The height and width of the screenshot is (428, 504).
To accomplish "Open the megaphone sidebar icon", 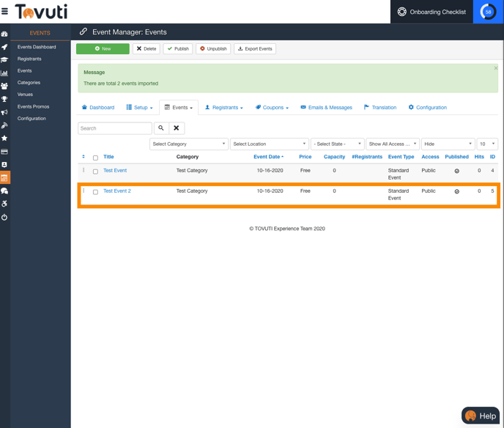I will click(x=4, y=112).
